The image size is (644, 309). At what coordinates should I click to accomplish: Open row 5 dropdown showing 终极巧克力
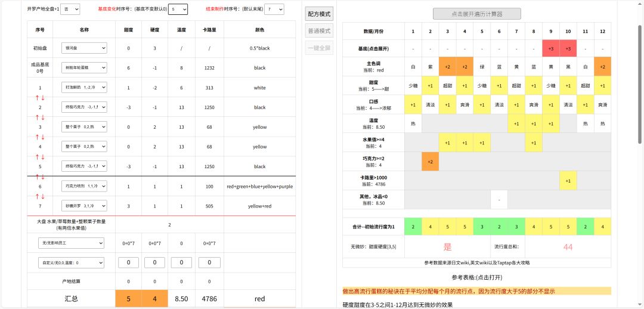click(84, 166)
